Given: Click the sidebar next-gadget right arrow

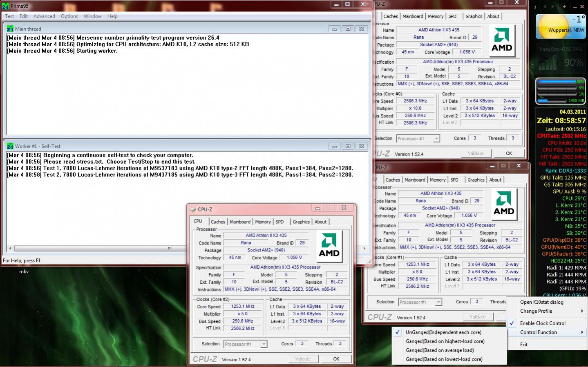Looking at the screenshot, I should (x=553, y=7).
